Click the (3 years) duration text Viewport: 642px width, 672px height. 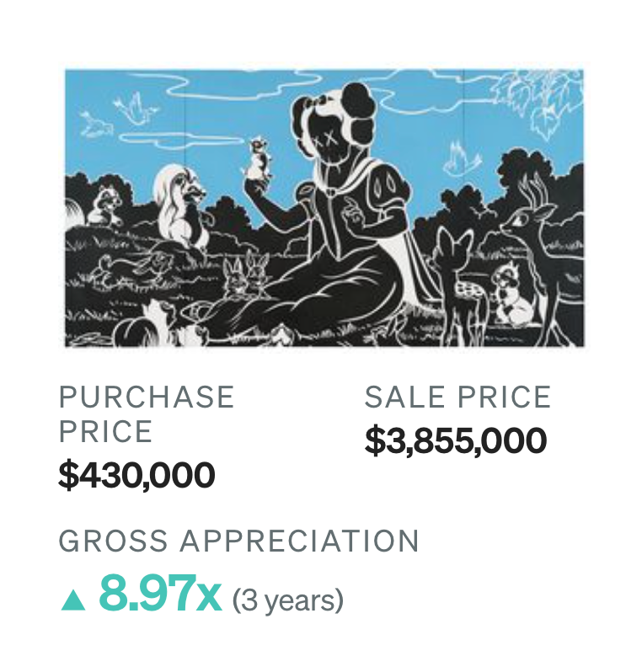pyautogui.click(x=288, y=600)
